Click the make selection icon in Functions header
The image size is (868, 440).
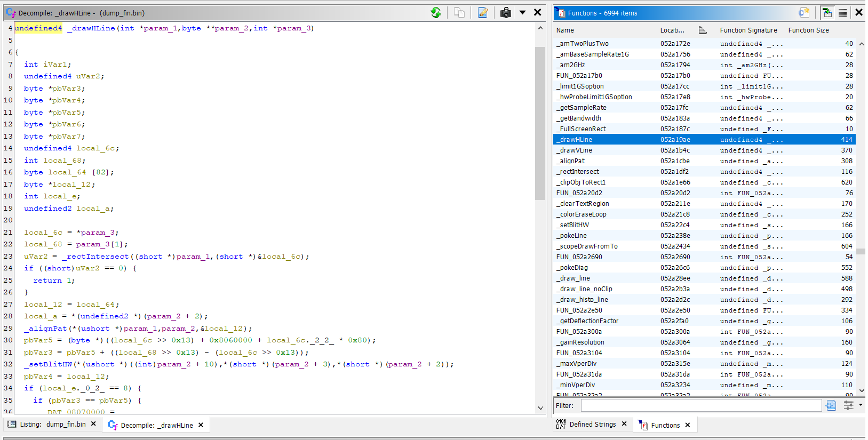804,13
